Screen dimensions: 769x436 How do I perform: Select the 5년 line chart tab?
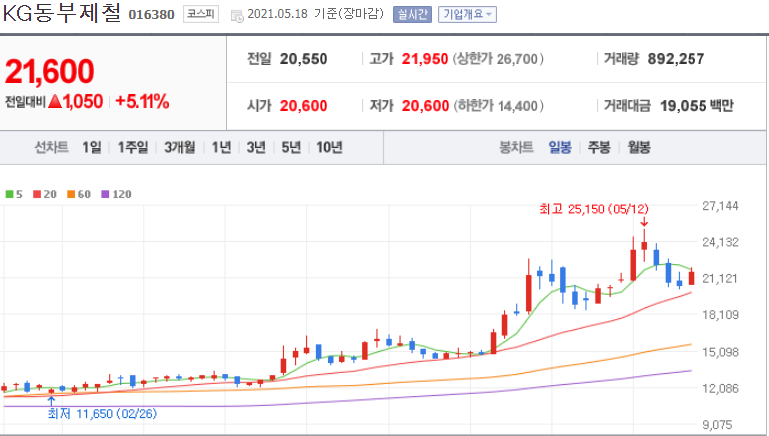[291, 147]
